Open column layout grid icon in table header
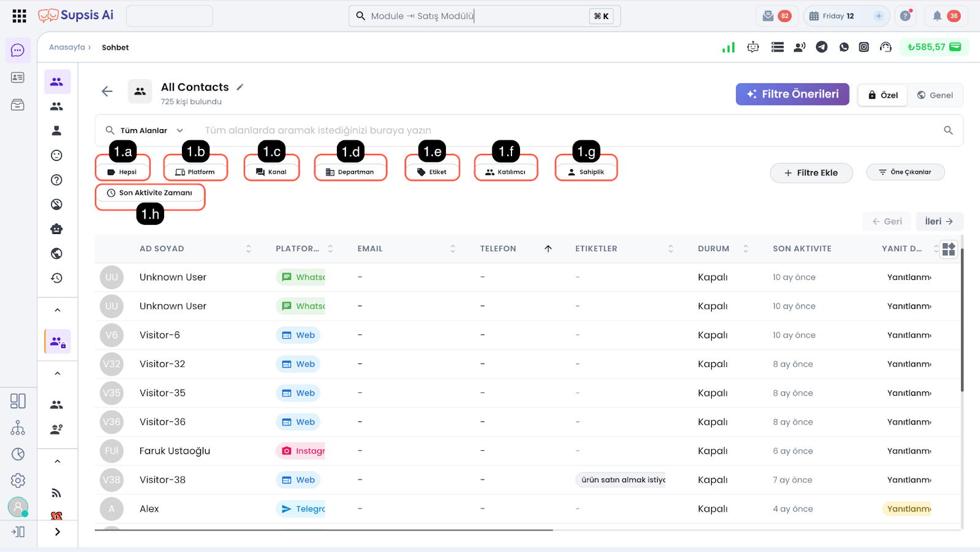This screenshot has height=552, width=980. pos(948,249)
